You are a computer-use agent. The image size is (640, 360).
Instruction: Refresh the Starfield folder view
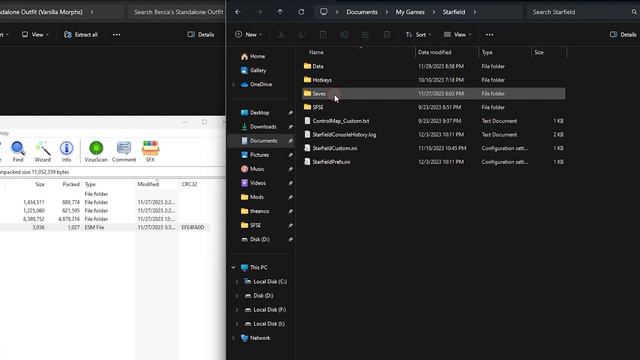[x=301, y=12]
